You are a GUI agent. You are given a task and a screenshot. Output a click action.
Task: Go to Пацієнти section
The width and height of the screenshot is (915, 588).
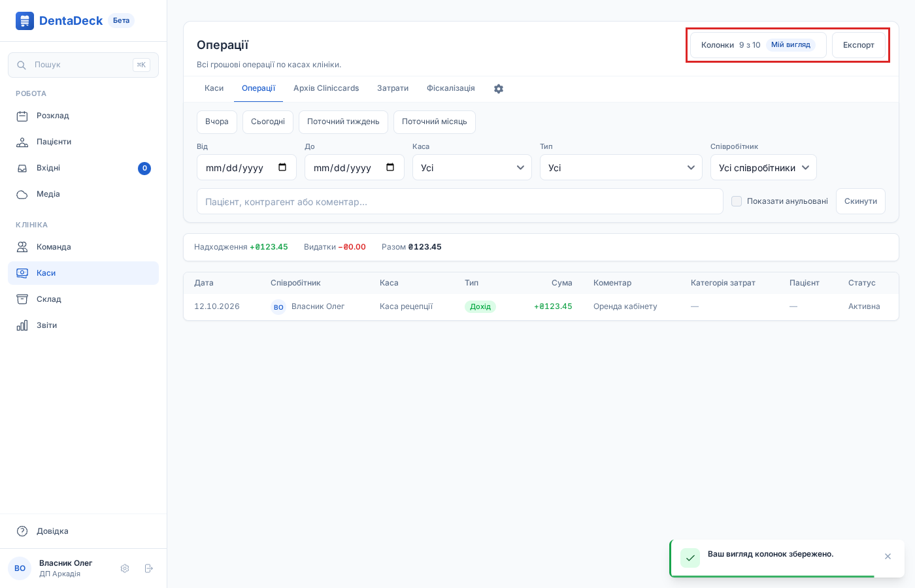coord(83,142)
